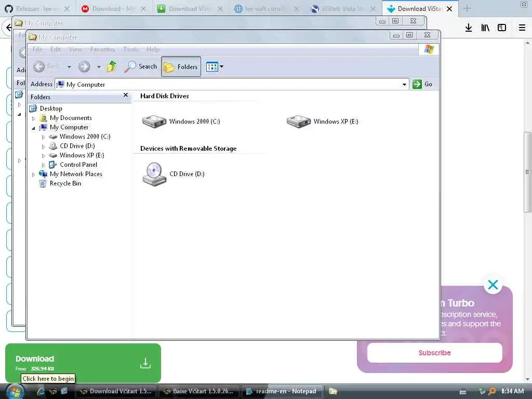The height and width of the screenshot is (399, 532).
Task: Open Back history dropdown arrow
Action: point(69,67)
